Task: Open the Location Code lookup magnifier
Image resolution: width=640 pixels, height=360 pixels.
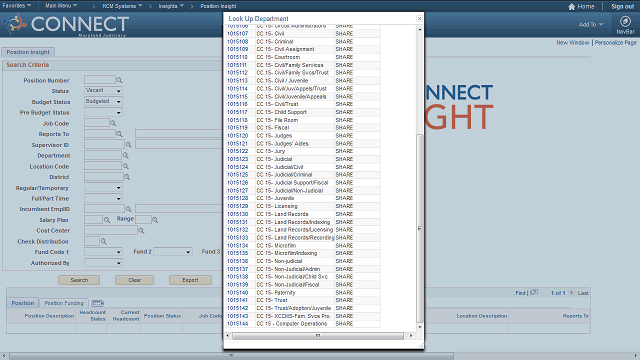Action: point(126,166)
